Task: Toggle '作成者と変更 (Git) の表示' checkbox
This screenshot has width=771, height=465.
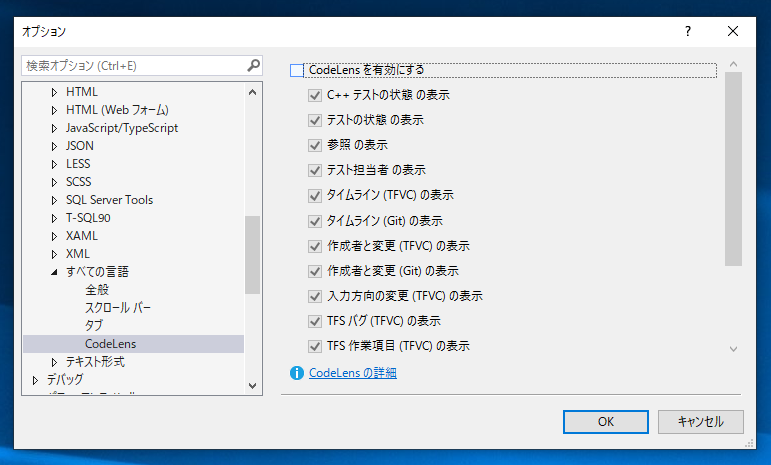Action: point(315,271)
